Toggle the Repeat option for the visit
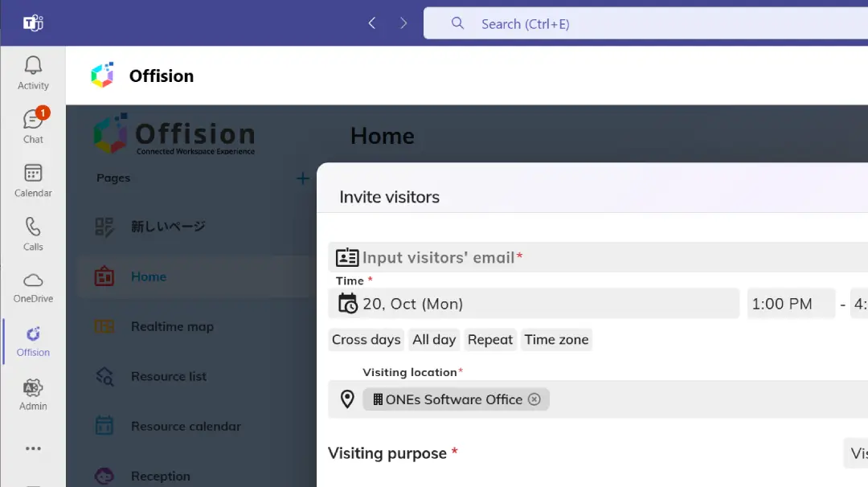This screenshot has height=487, width=868. pos(490,340)
